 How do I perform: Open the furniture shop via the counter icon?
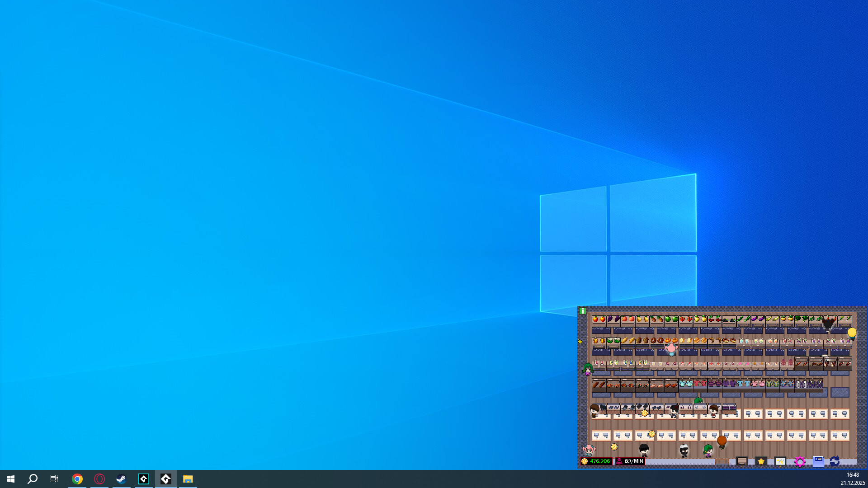point(742,461)
